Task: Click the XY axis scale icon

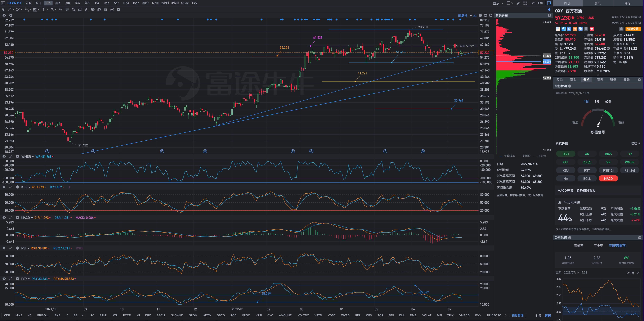Action: coord(475,15)
